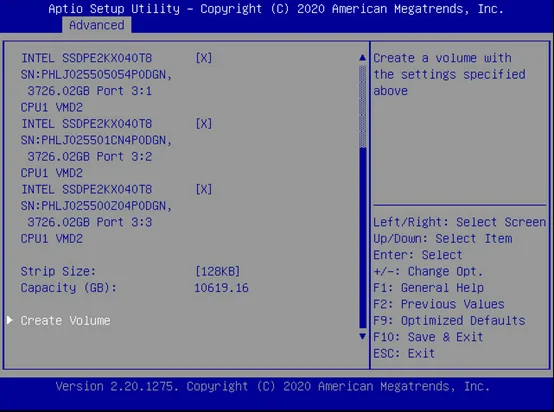Click the Enter: Select hint

(x=418, y=255)
